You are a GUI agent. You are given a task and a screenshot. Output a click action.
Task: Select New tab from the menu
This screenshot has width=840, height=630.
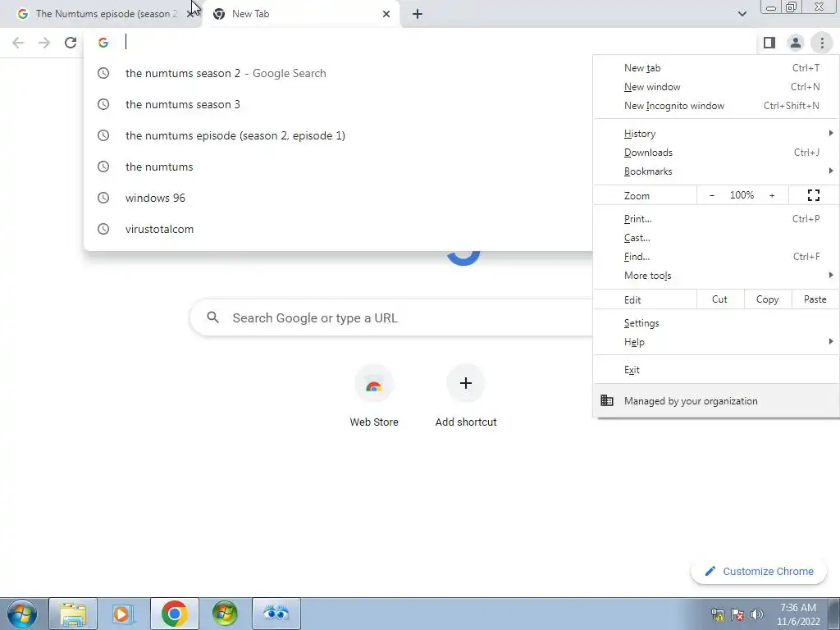(715, 68)
